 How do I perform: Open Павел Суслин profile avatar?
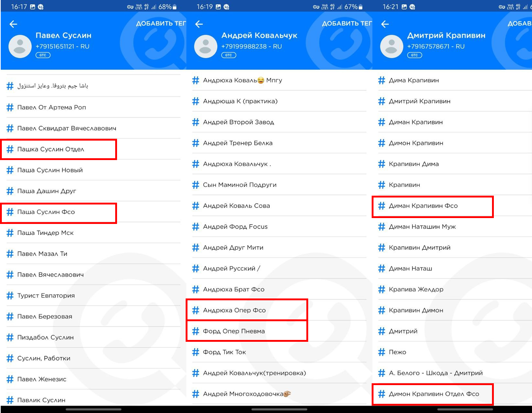[20, 47]
